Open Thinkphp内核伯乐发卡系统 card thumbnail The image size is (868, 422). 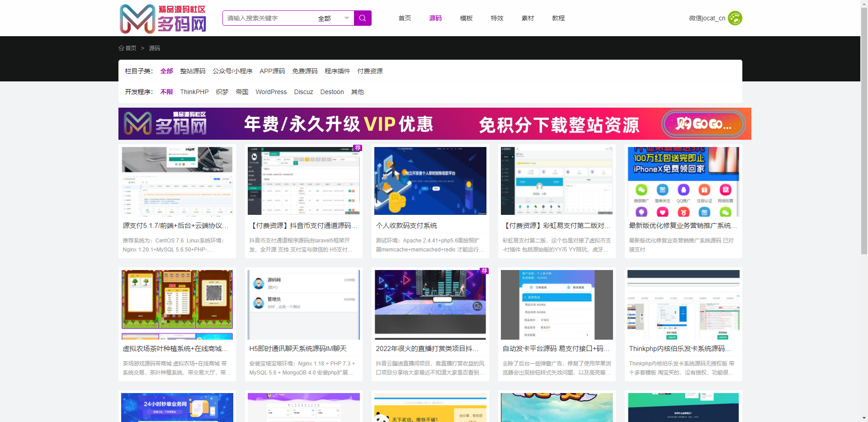coord(684,305)
